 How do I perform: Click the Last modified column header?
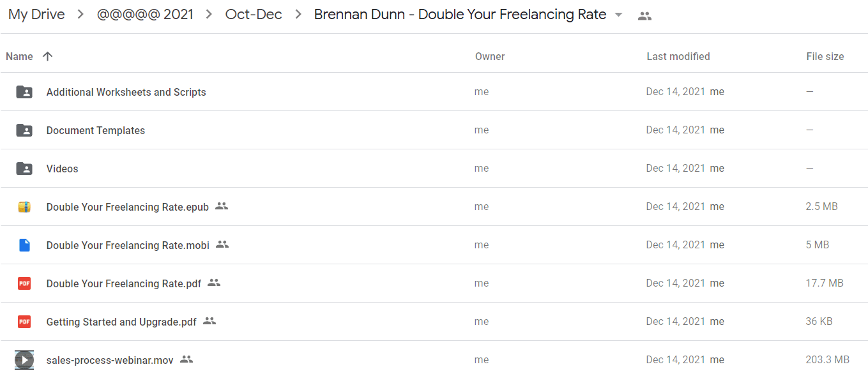click(x=678, y=56)
